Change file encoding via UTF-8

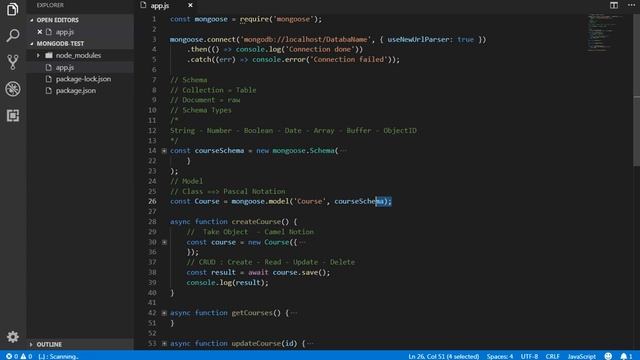click(529, 356)
